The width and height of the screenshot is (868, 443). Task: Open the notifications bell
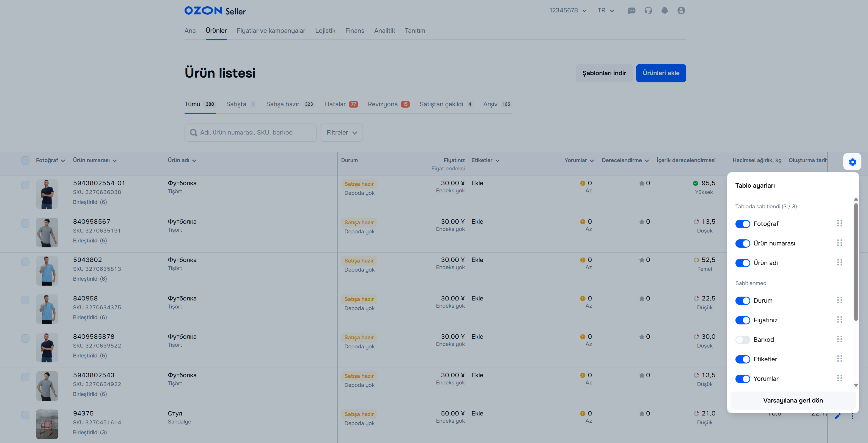(x=664, y=11)
